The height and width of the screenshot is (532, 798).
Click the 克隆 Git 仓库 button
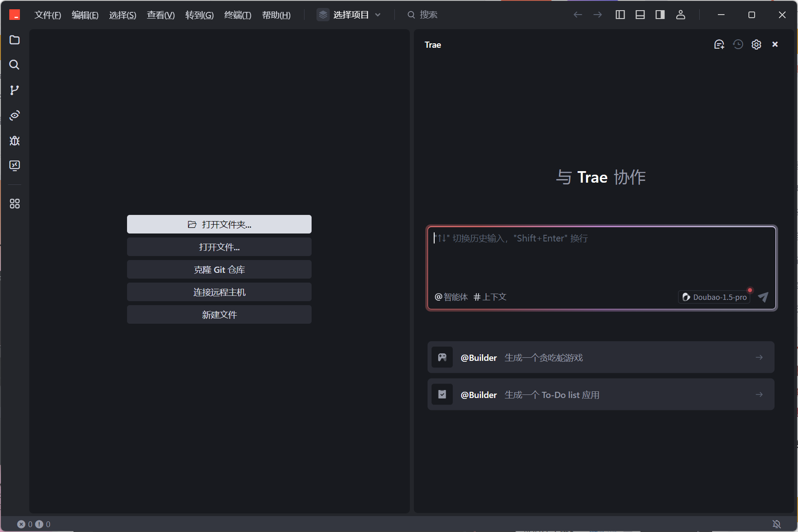(219, 269)
